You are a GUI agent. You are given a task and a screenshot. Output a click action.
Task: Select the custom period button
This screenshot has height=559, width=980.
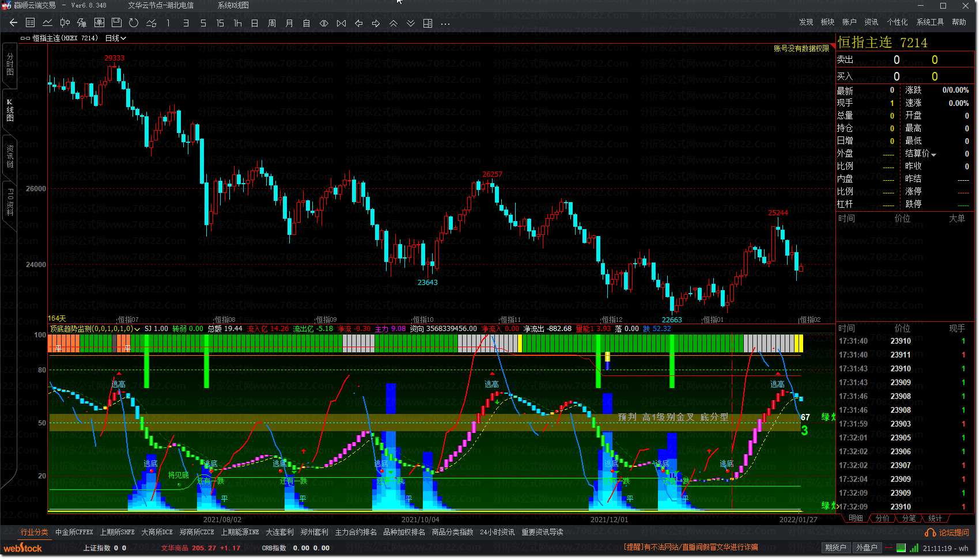point(307,23)
